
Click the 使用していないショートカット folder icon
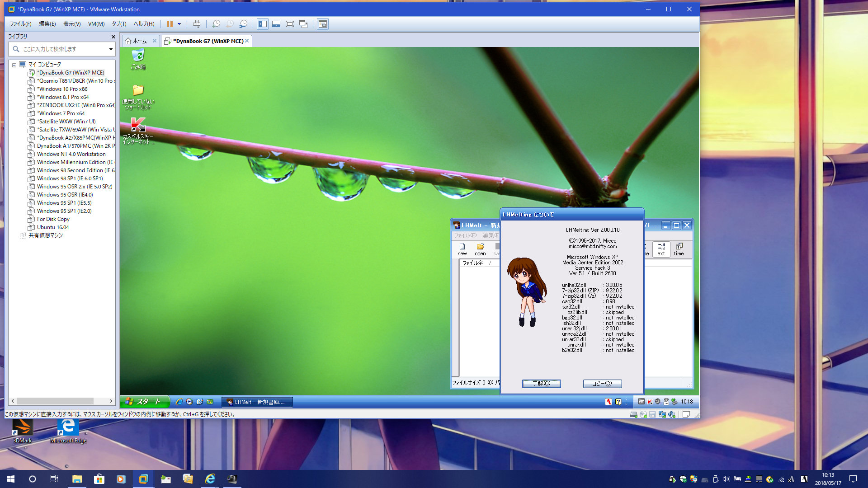click(x=138, y=97)
